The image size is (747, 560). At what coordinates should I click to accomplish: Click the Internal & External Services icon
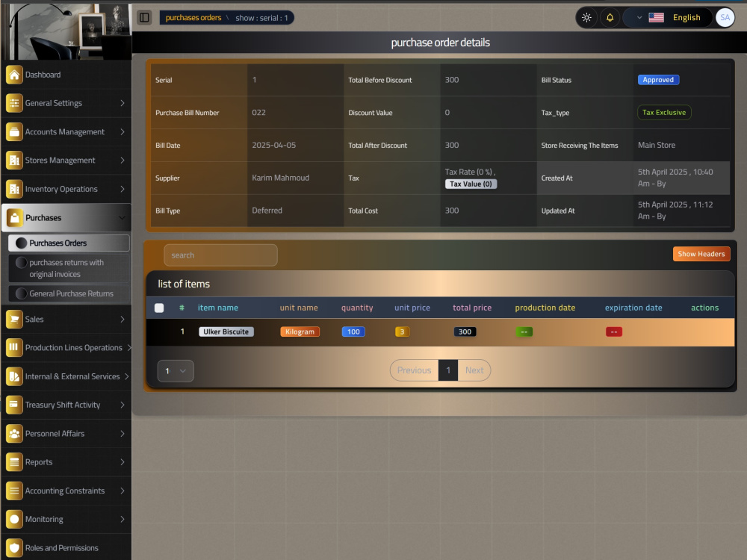(14, 376)
